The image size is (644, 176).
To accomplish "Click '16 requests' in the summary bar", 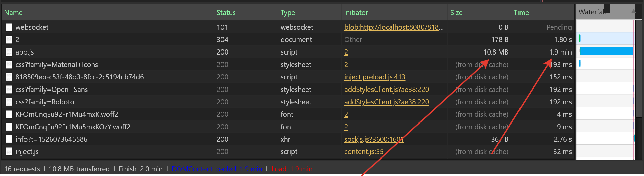I will coord(22,169).
